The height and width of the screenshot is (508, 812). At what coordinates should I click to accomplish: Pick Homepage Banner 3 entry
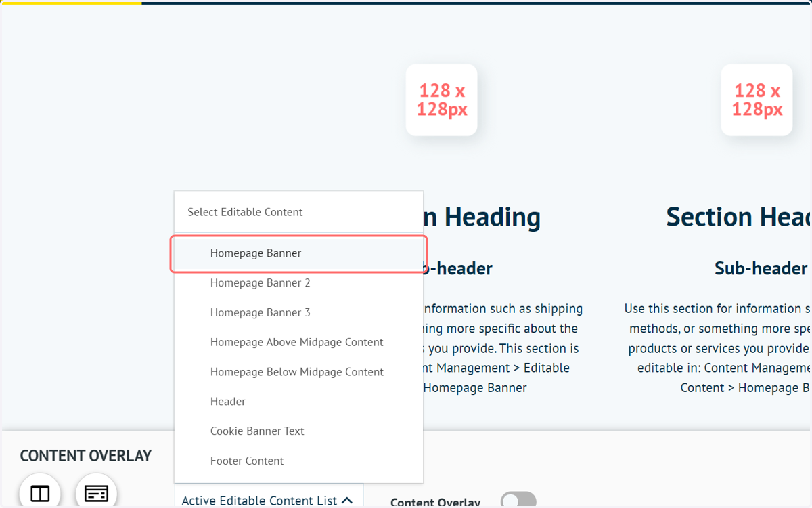pyautogui.click(x=298, y=313)
